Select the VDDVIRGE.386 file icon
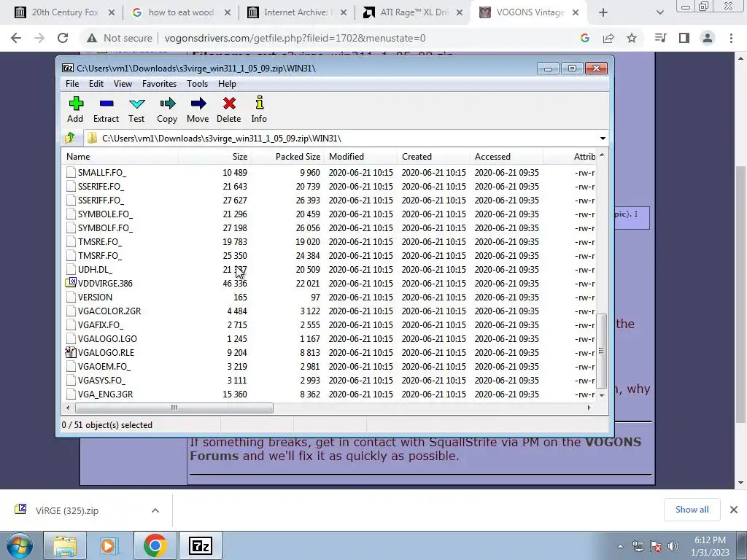This screenshot has width=747, height=560. coord(71,283)
